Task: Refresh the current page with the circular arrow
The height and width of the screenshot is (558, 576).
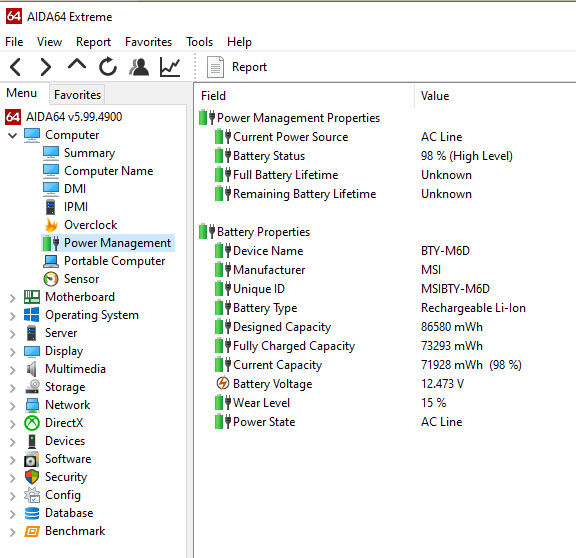Action: (108, 67)
